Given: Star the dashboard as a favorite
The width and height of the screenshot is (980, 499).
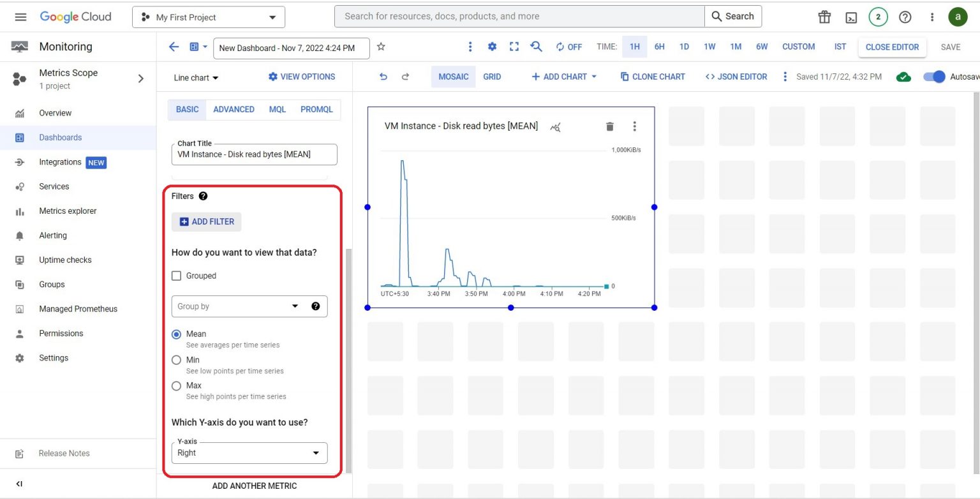Looking at the screenshot, I should pos(381,47).
